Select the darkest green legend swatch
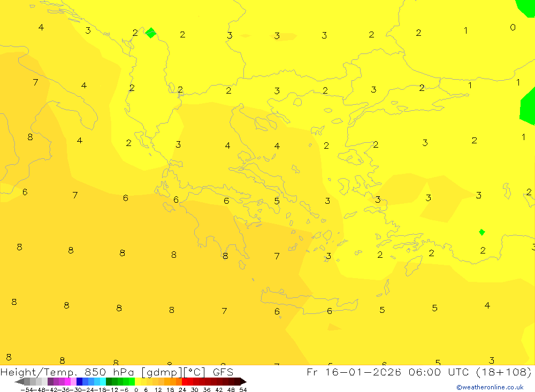The height and width of the screenshot is (392, 535). point(109,382)
